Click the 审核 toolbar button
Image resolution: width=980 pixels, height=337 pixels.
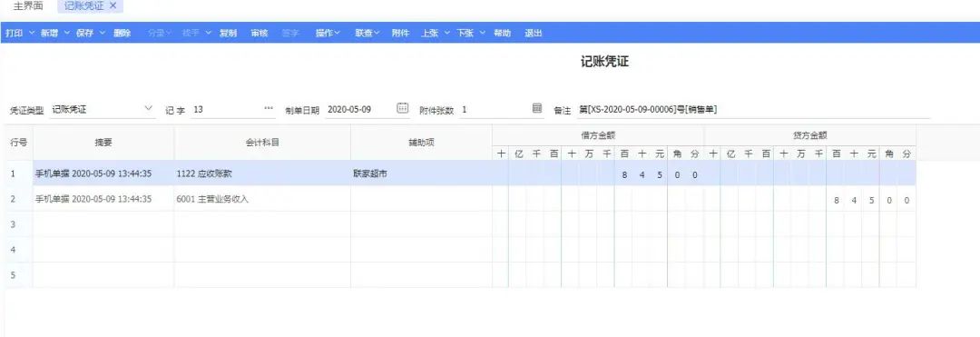(260, 33)
